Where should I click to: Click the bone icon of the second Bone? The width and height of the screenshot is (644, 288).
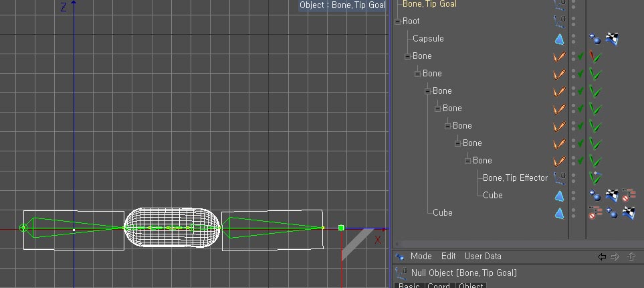[x=559, y=74]
